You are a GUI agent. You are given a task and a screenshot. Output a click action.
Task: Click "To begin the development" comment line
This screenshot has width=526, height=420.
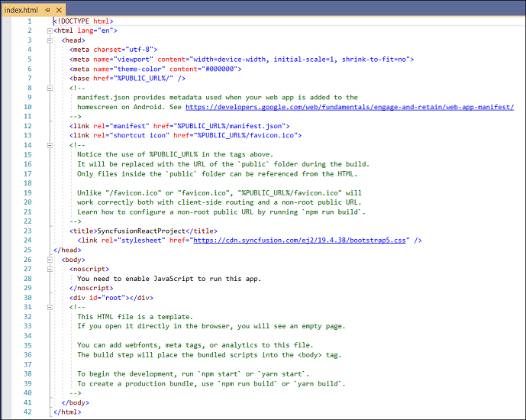pyautogui.click(x=193, y=374)
